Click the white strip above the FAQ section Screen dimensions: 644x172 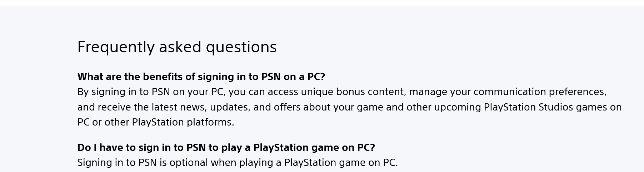pyautogui.click(x=322, y=3)
